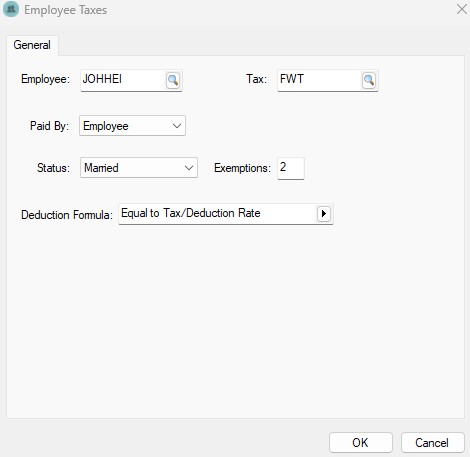Dismiss using the Cancel button

432,442
